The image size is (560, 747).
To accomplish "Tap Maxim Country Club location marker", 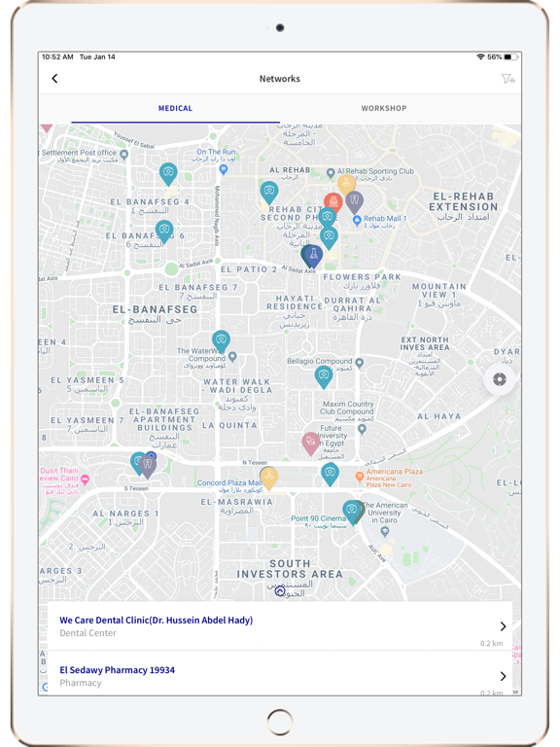I will (362, 429).
